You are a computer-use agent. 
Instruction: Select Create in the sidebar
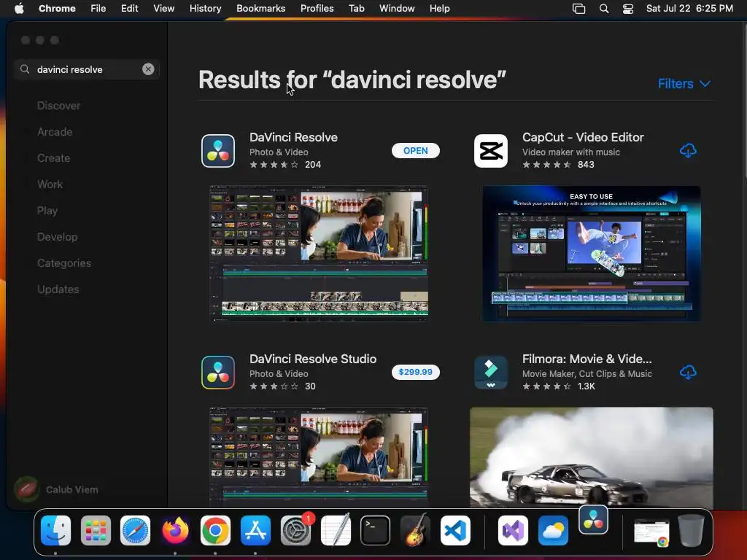(x=54, y=158)
